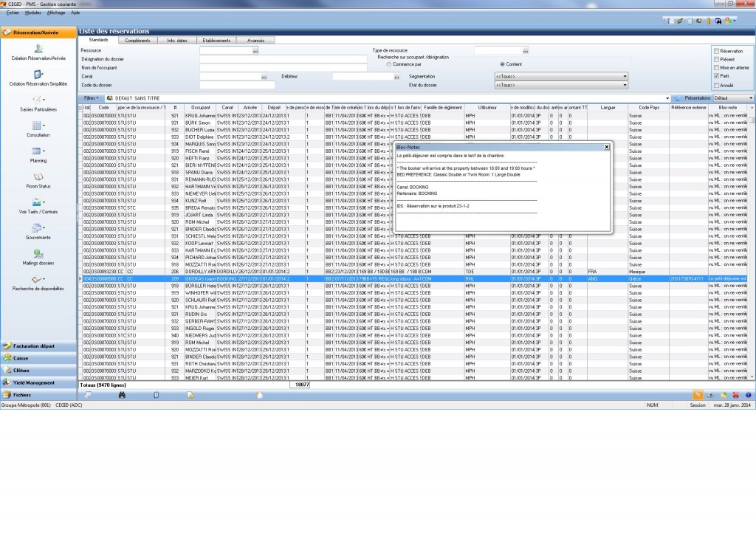Open Création Réservation Simplifiée icon
The height and width of the screenshot is (536, 756).
tap(38, 75)
